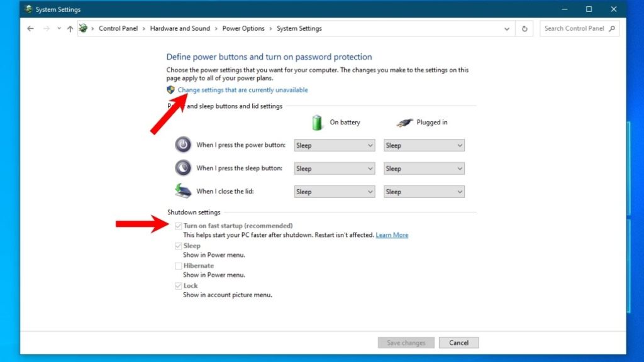The width and height of the screenshot is (644, 362).
Task: Select the power button icon
Action: (x=182, y=145)
